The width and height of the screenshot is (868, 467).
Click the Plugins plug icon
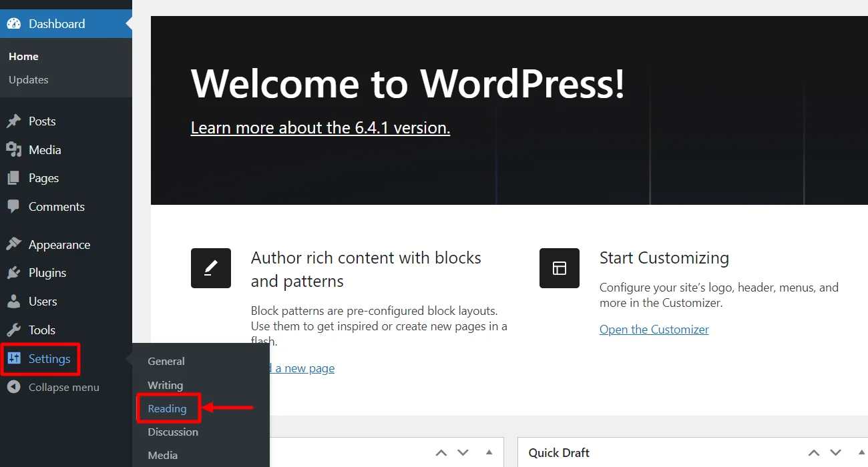tap(13, 273)
